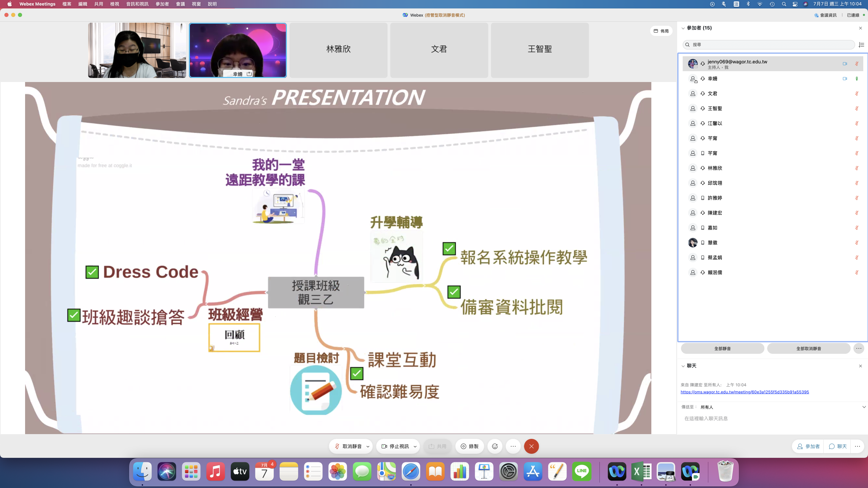Click the red leave meeting button
The height and width of the screenshot is (488, 868).
tap(531, 446)
